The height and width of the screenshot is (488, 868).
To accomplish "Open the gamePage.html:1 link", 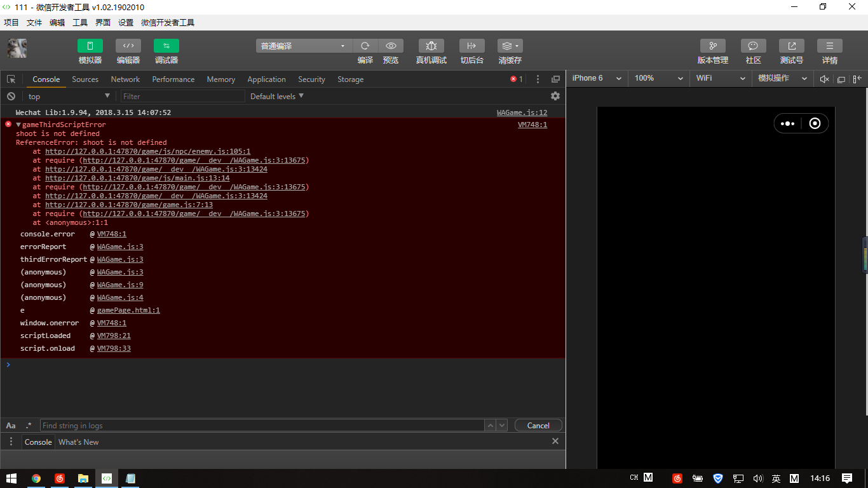I will click(x=128, y=310).
